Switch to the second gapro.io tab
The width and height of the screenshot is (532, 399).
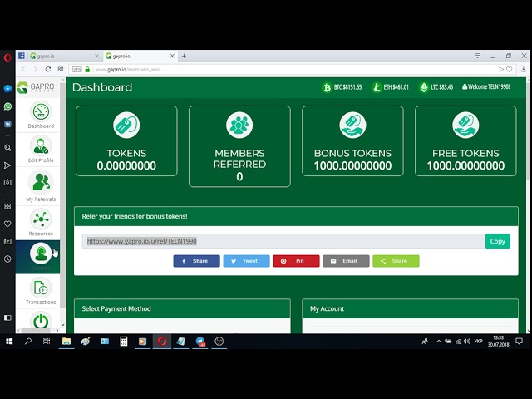(140, 56)
